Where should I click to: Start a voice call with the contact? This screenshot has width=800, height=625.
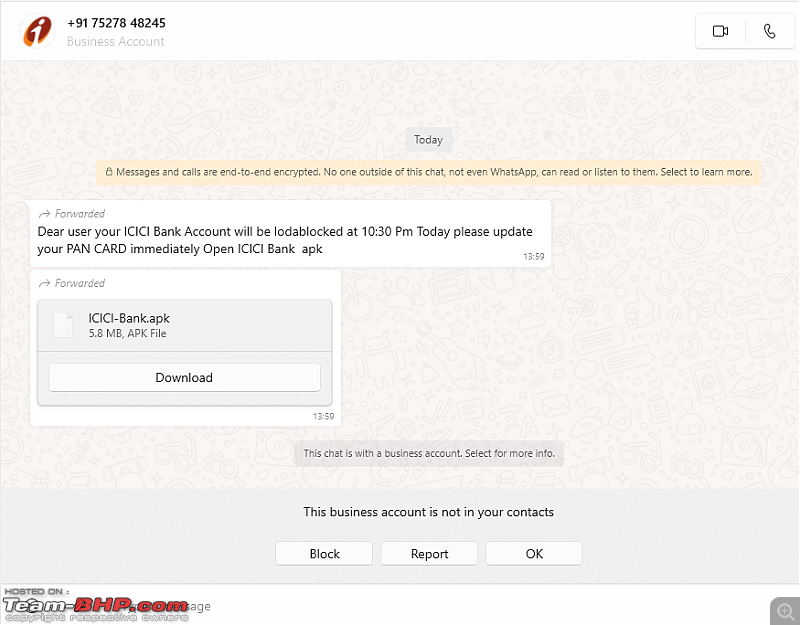coord(769,32)
